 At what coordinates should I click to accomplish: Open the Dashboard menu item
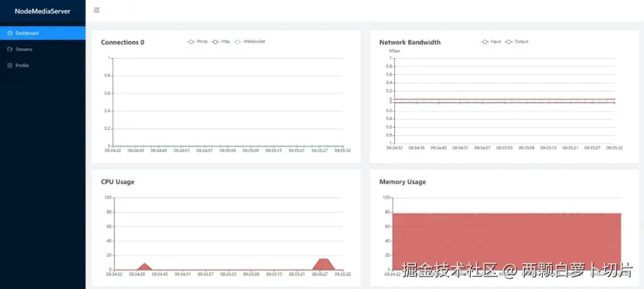(x=43, y=33)
